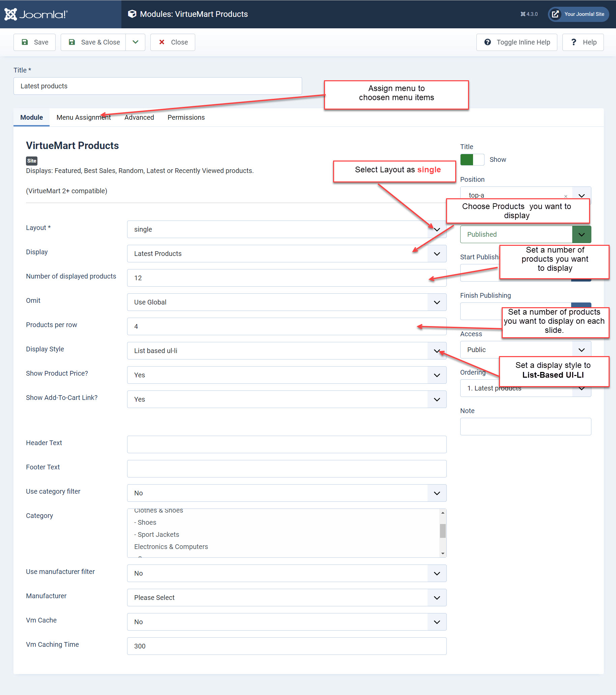This screenshot has width=616, height=695.
Task: Select Electronics & Computers in Category list
Action: coord(171,547)
